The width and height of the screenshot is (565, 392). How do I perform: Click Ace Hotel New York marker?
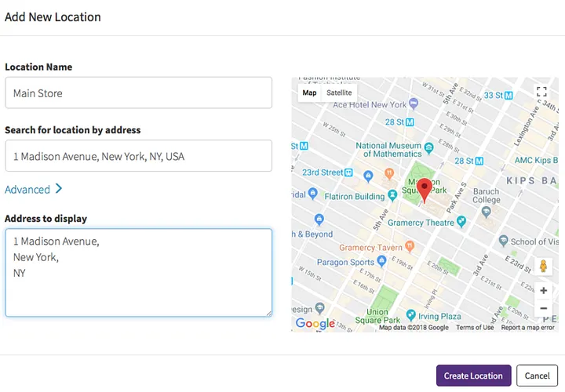point(414,103)
